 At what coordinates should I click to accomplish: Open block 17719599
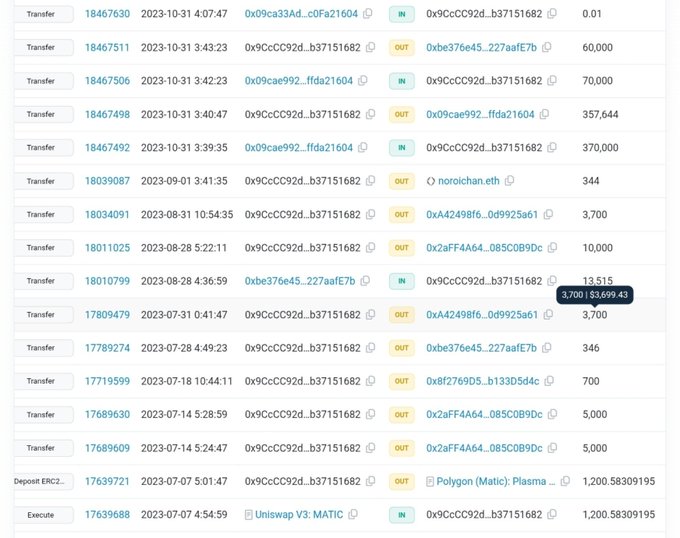[x=107, y=381]
